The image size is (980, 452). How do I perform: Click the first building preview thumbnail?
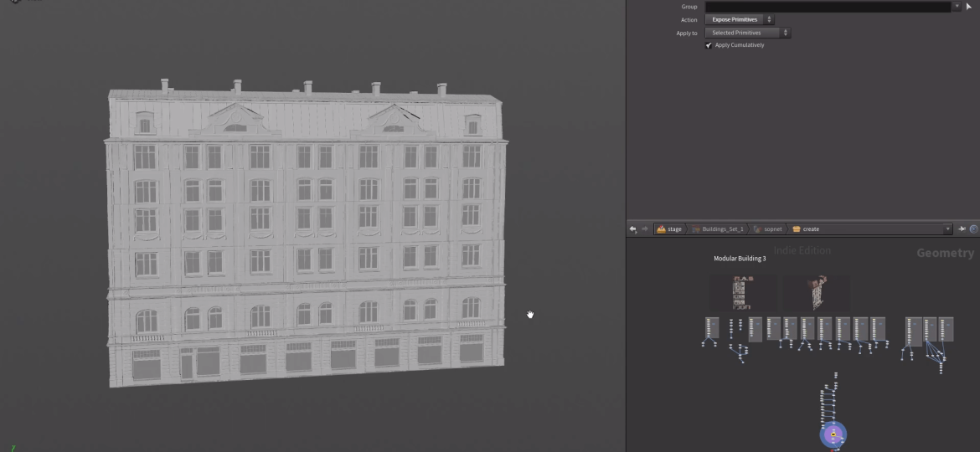[742, 294]
